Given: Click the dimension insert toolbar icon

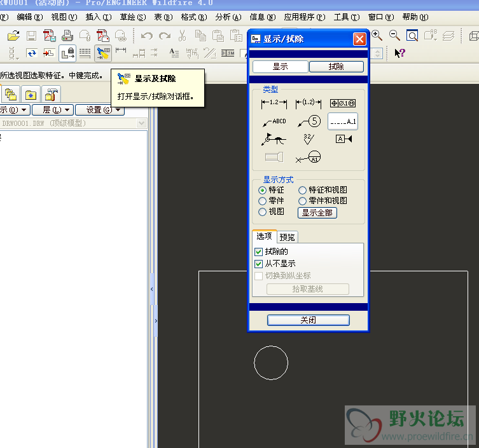Looking at the screenshot, I should (x=121, y=50).
